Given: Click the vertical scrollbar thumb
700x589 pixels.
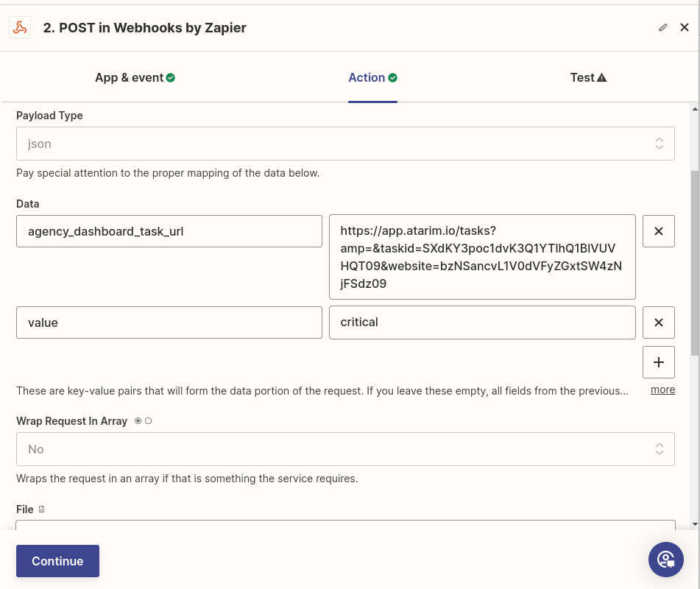Looking at the screenshot, I should pyautogui.click(x=695, y=261).
